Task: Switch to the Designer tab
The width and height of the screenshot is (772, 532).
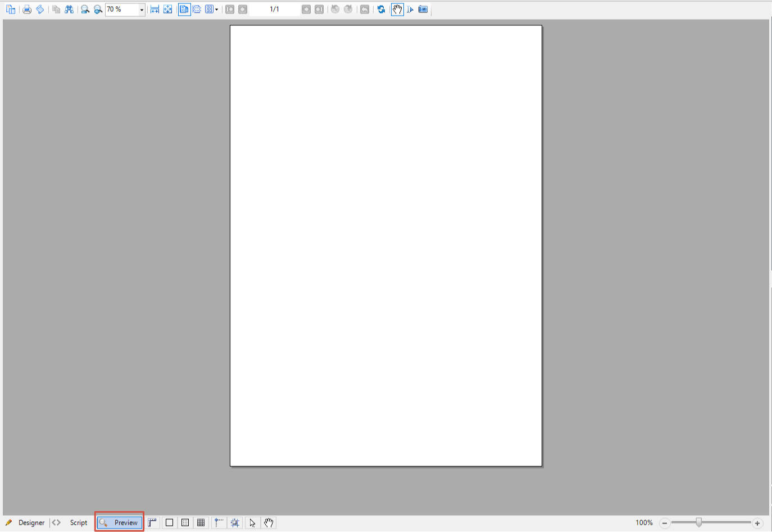Action: point(25,522)
